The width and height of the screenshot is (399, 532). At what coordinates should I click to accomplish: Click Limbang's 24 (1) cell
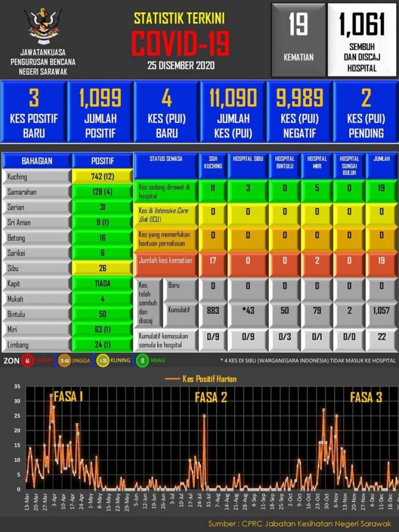pyautogui.click(x=103, y=345)
